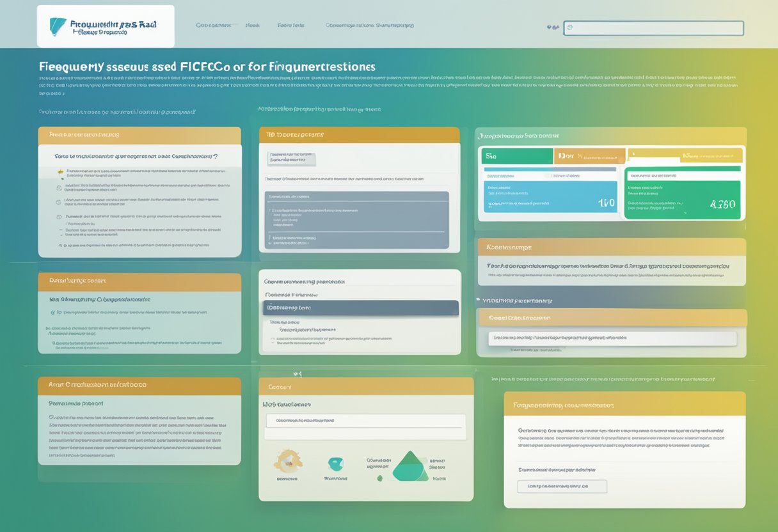Open the teal "Sie" tab in the stats panel

[518, 156]
